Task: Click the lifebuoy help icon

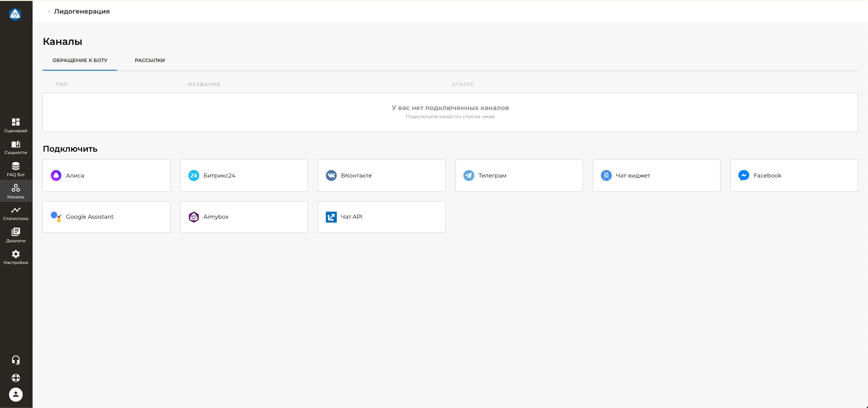Action: pos(16,378)
